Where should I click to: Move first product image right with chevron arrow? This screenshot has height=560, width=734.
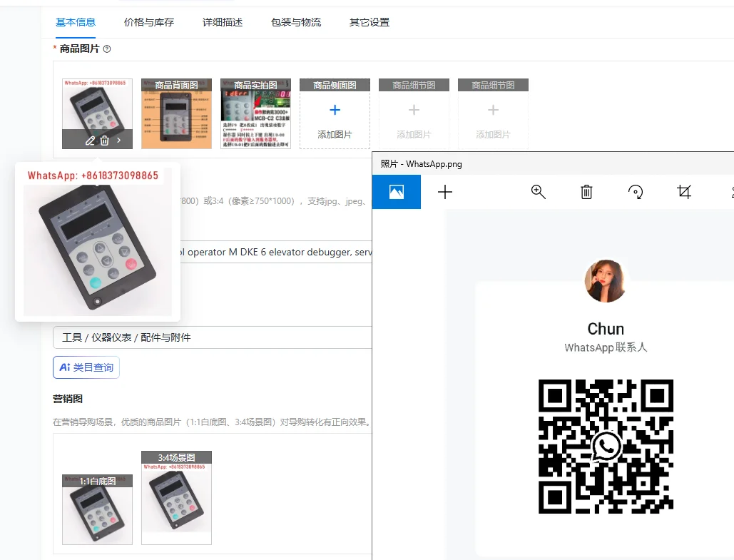pyautogui.click(x=119, y=140)
